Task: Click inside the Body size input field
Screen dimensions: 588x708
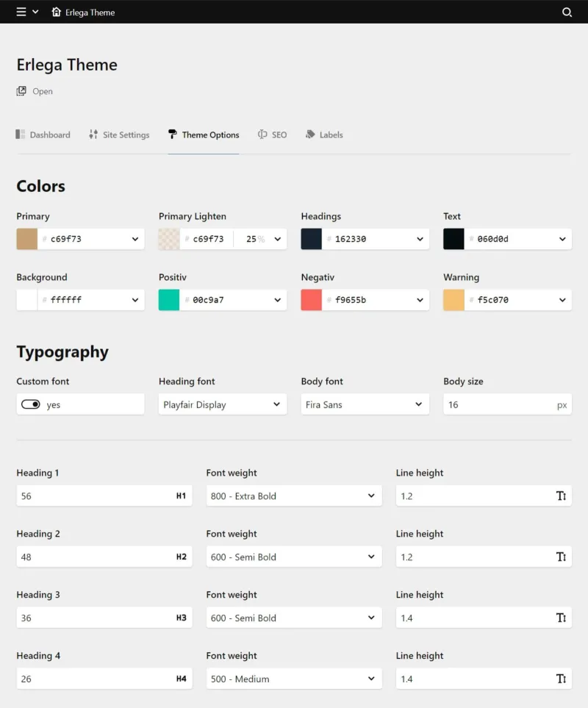Action: 500,404
